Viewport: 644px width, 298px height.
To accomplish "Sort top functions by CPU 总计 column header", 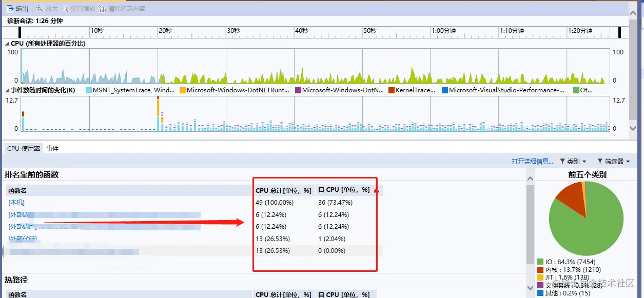I will point(283,190).
